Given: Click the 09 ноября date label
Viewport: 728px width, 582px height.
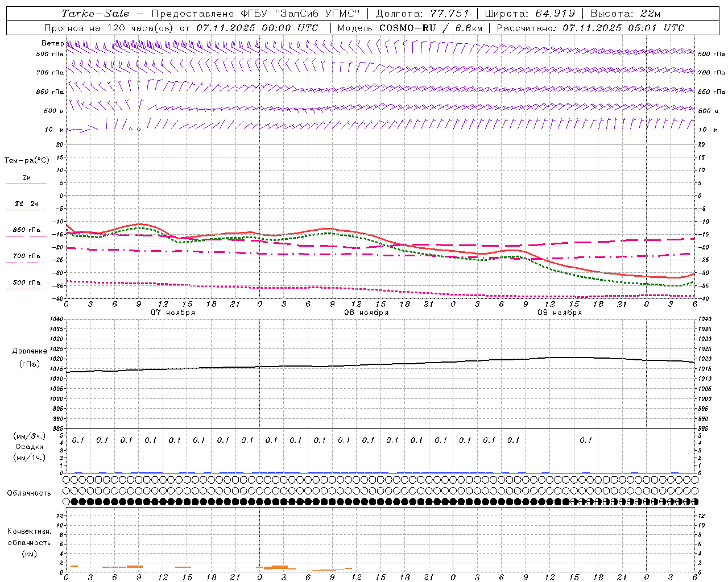Looking at the screenshot, I should tap(560, 313).
